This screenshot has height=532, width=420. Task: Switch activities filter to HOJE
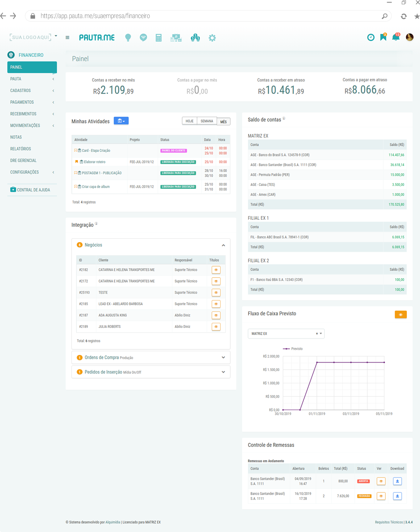coord(190,121)
